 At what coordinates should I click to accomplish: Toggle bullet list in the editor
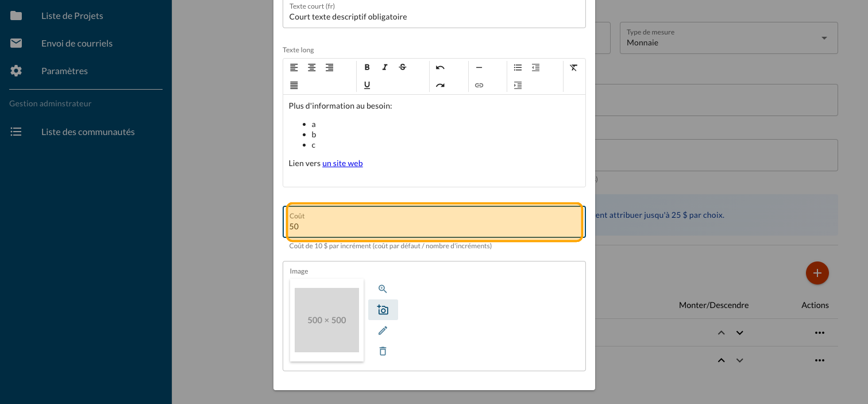[518, 67]
